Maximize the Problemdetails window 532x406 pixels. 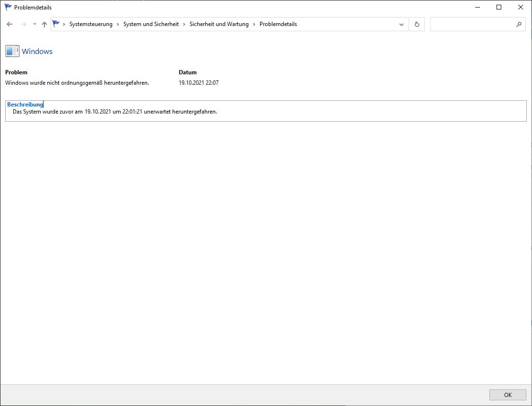click(x=499, y=7)
